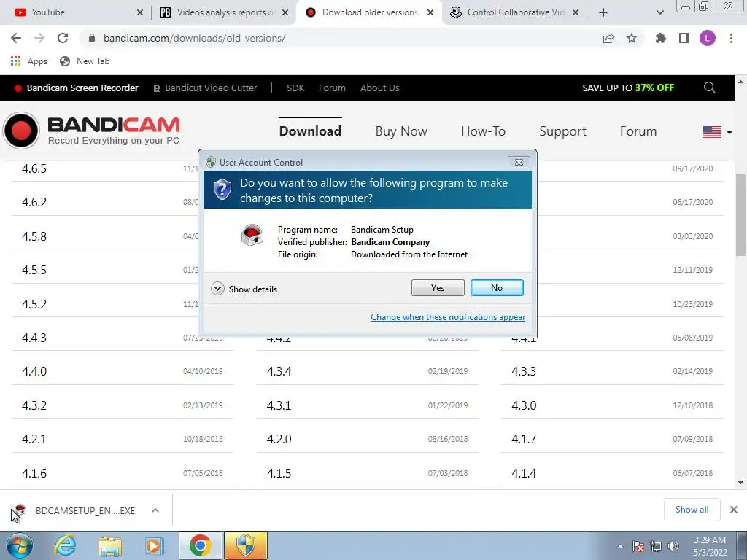Click the page vertical scrollbar thumb
Screen dimensions: 747x560
click(741, 215)
